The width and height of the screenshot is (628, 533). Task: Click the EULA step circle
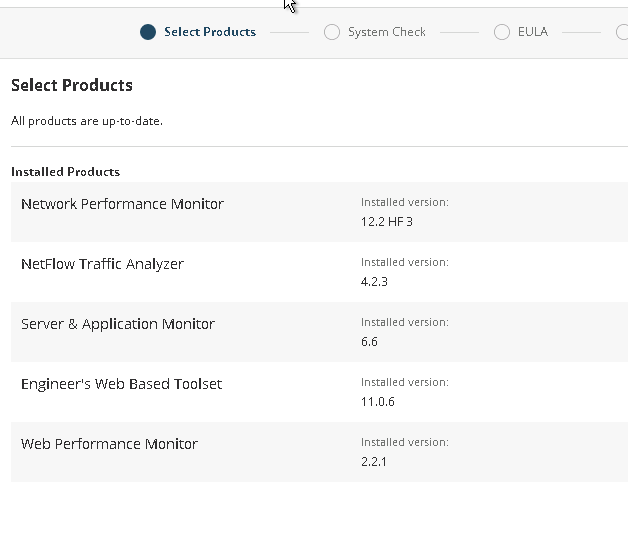point(502,32)
